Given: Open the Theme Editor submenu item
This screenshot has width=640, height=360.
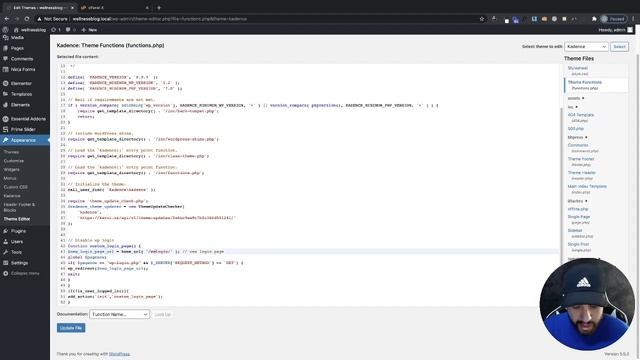Looking at the screenshot, I should pyautogui.click(x=17, y=219).
